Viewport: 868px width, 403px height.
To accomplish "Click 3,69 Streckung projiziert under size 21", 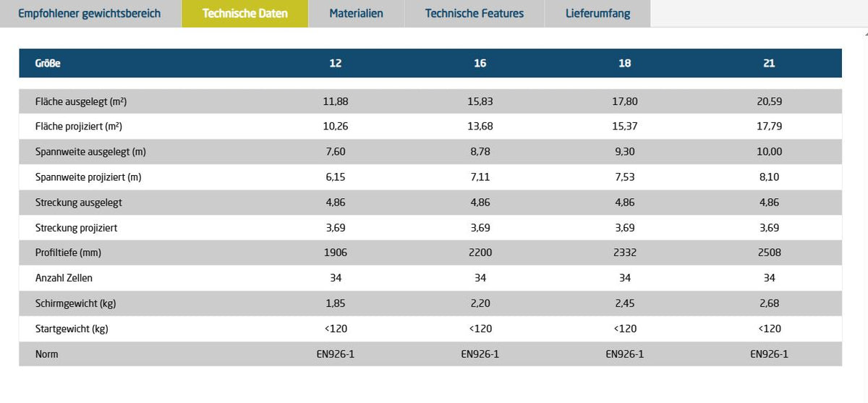I will (770, 228).
